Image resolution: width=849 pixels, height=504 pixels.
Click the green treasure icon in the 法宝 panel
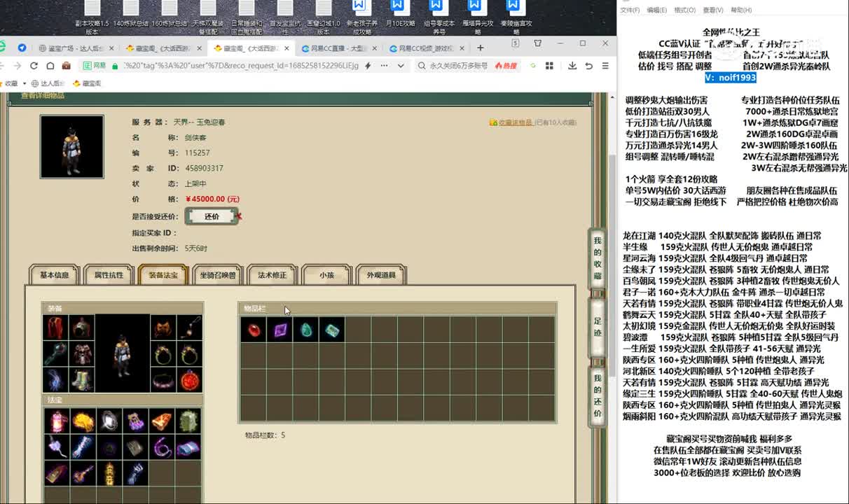tap(188, 421)
